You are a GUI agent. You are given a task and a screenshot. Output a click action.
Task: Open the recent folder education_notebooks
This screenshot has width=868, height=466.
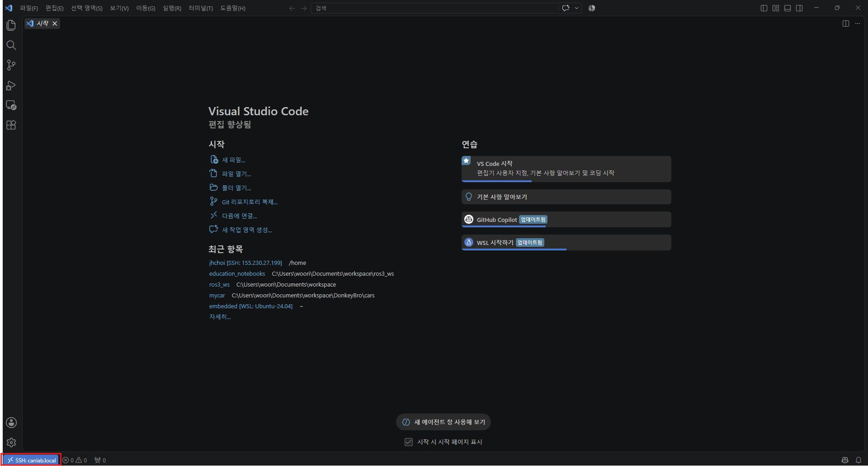click(237, 274)
